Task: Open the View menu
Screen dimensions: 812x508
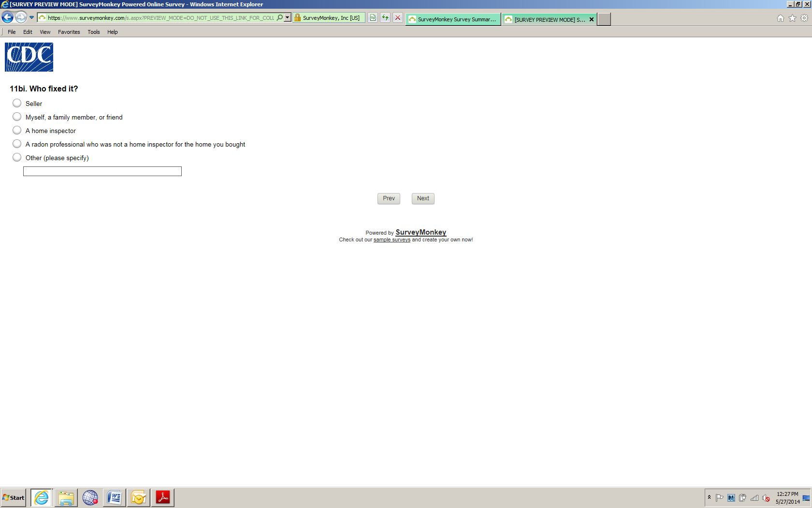Action: pos(45,32)
